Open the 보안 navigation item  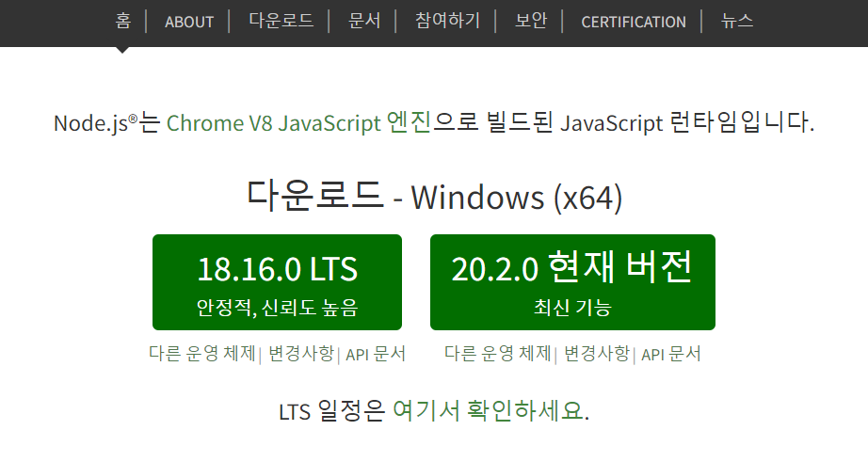click(531, 21)
